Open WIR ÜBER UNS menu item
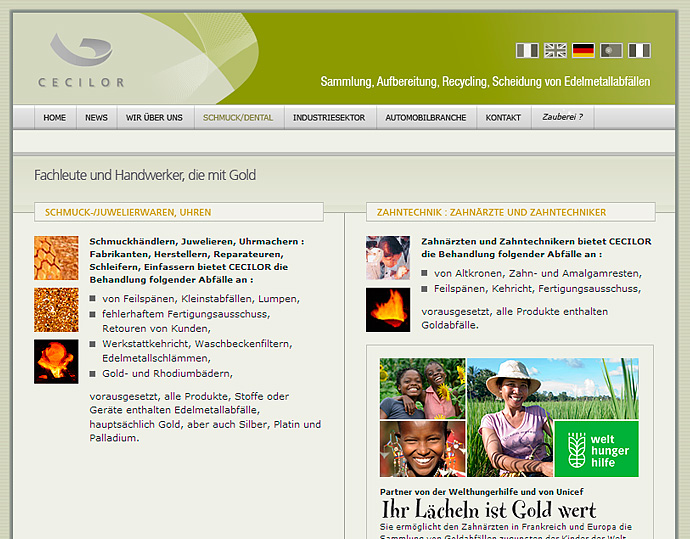Screen dimensions: 690x539 [x=154, y=117]
